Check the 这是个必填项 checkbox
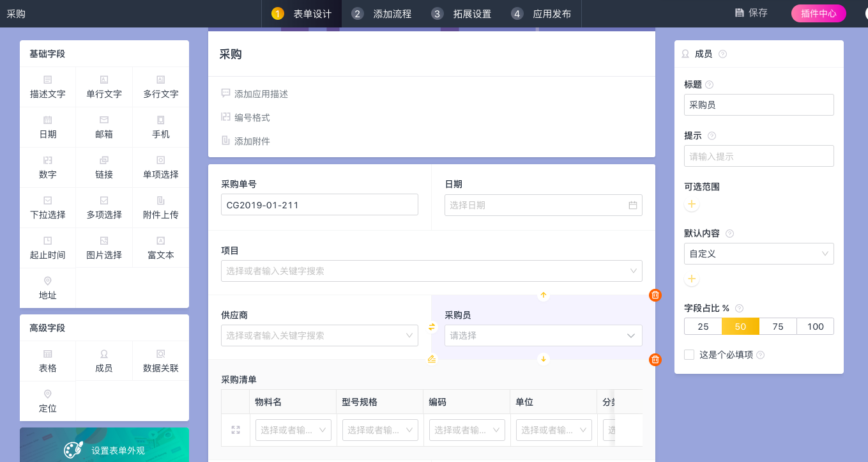 [x=689, y=355]
